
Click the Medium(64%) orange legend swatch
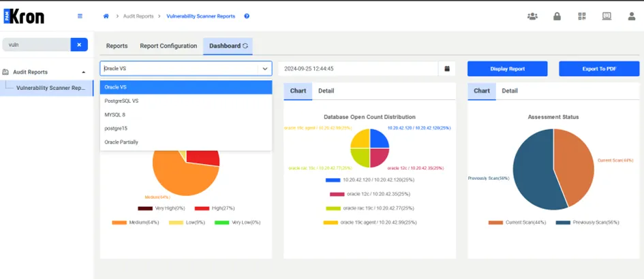[119, 223]
